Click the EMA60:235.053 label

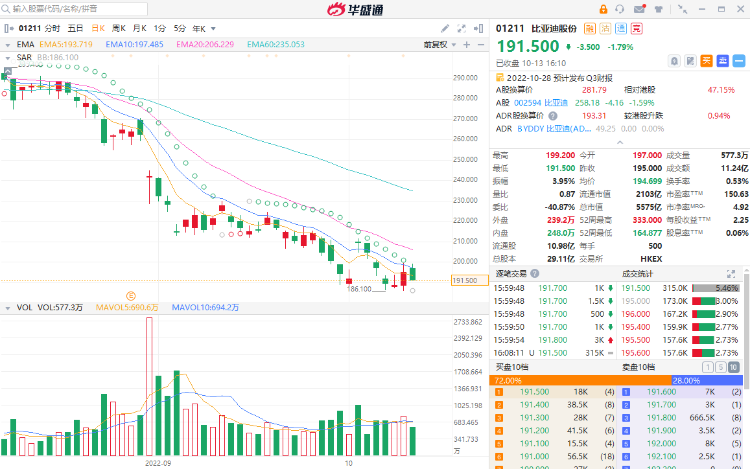[276, 44]
